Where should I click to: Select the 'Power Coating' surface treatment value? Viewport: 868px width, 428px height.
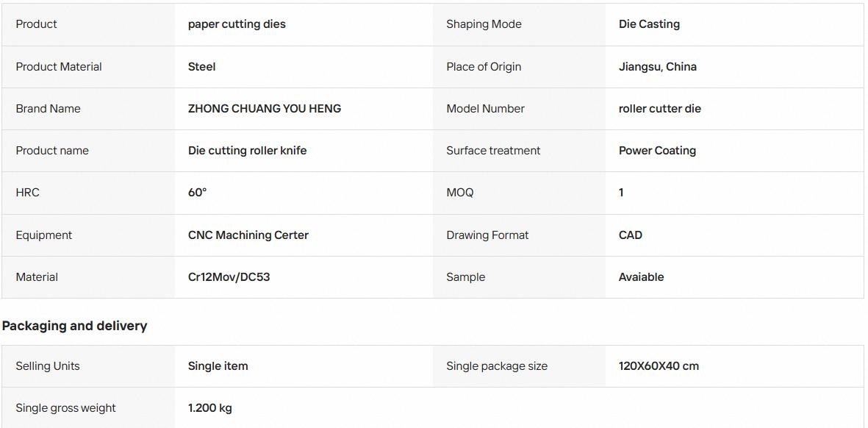pos(658,151)
